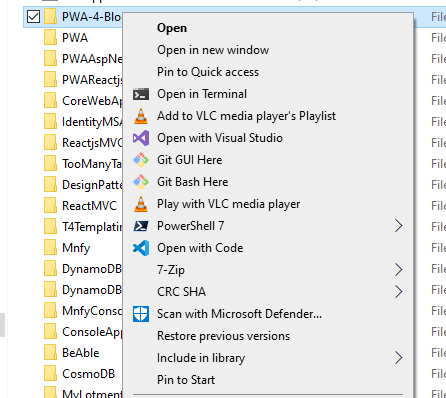Click the folder icon for PWA
The height and width of the screenshot is (398, 446).
click(50, 38)
